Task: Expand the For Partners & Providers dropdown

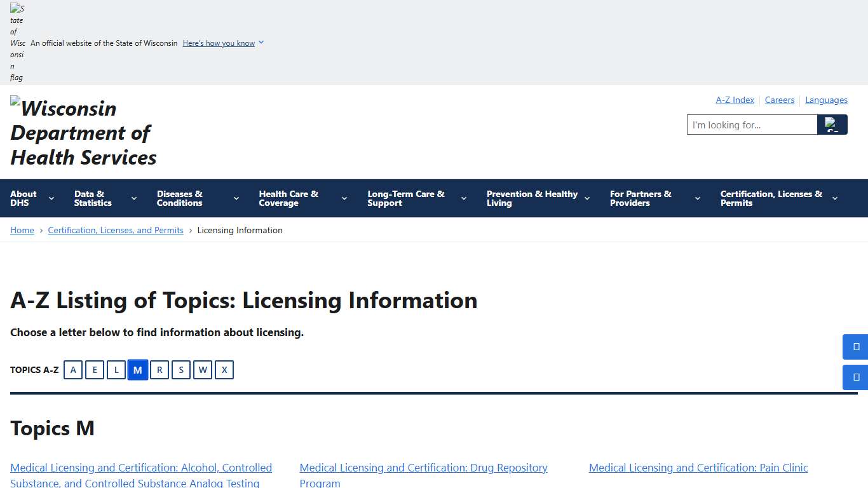Action: [697, 198]
